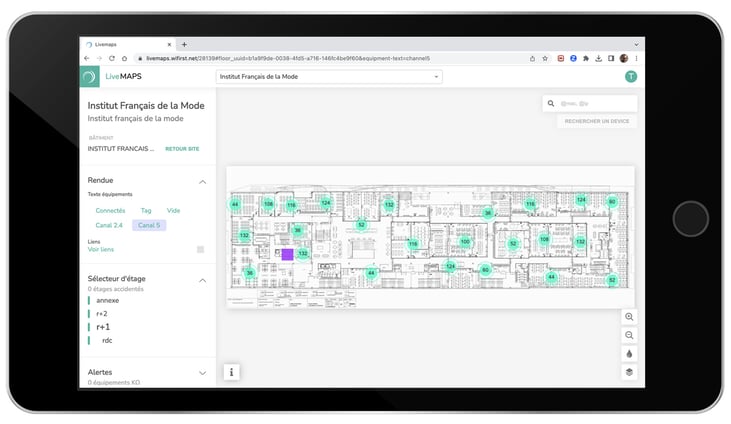Switch to the rdc floor

(107, 341)
